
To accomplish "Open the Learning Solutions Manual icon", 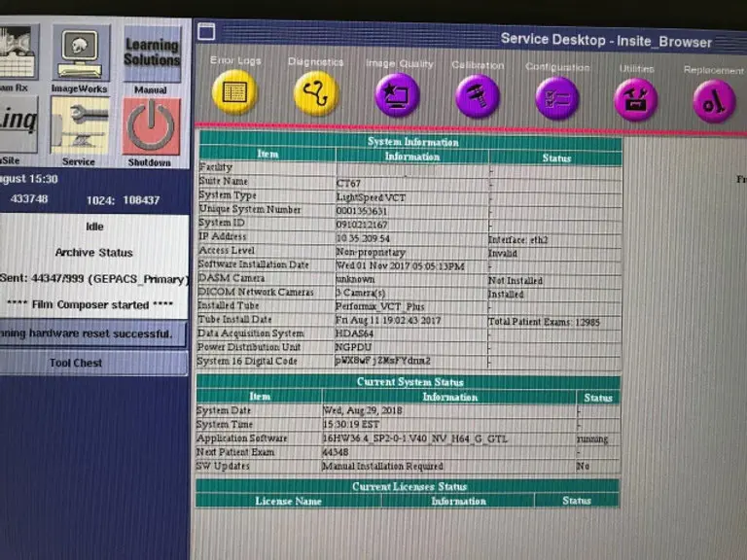I will point(152,53).
